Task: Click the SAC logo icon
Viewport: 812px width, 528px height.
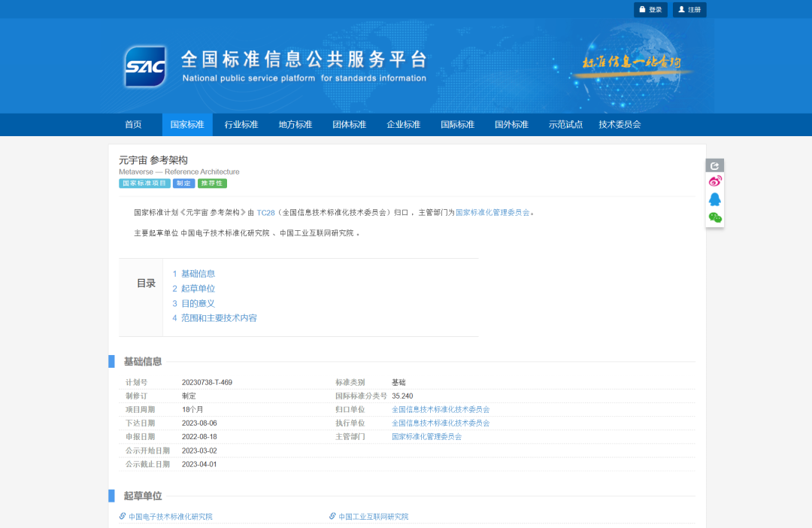Action: pos(146,66)
